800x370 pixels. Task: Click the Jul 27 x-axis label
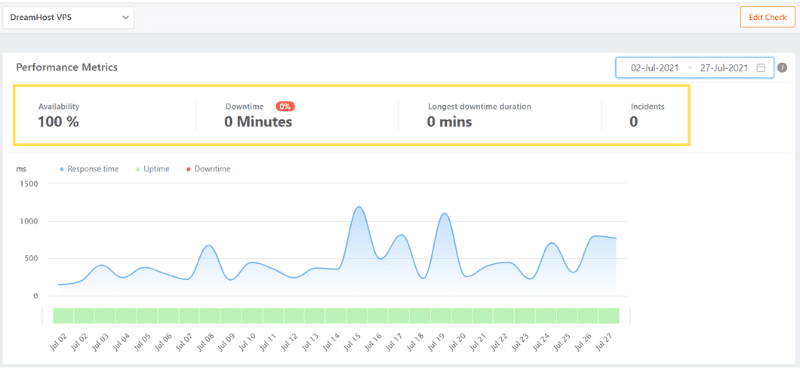coord(604,342)
